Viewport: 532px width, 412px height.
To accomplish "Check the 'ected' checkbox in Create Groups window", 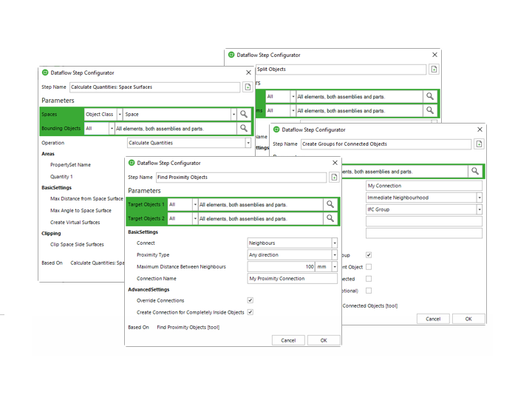I will (369, 279).
